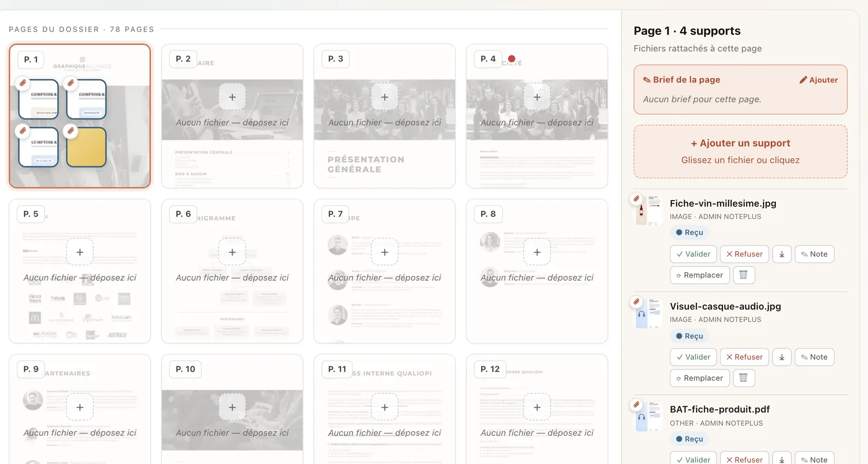Add a Note to Fiche-vin-millesime.jpg

tap(814, 254)
